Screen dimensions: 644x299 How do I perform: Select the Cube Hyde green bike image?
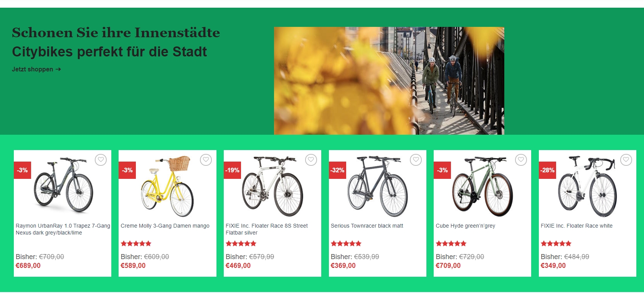[482, 186]
